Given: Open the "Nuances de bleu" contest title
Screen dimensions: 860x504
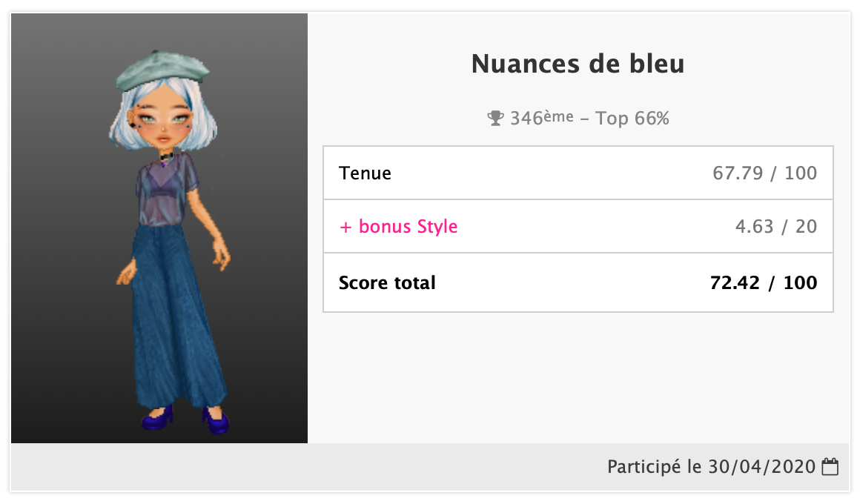Looking at the screenshot, I should [x=578, y=64].
